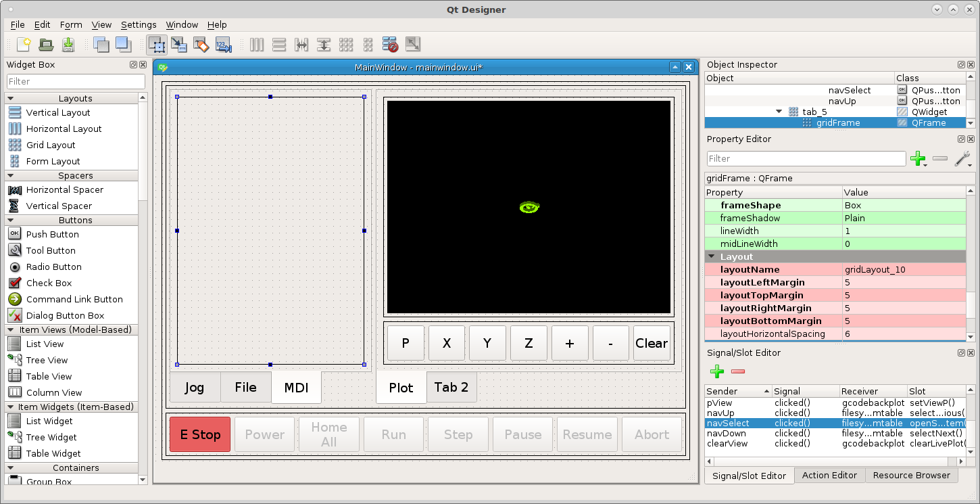
Task: Select navSelect row in Object Inspector
Action: (835, 90)
